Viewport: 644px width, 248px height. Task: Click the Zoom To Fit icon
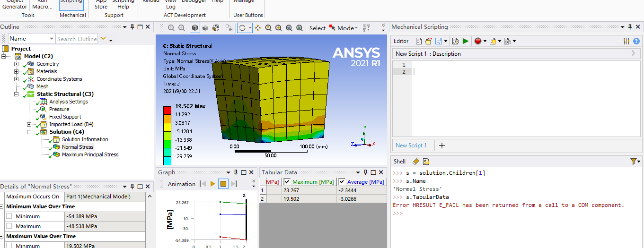tap(289, 28)
